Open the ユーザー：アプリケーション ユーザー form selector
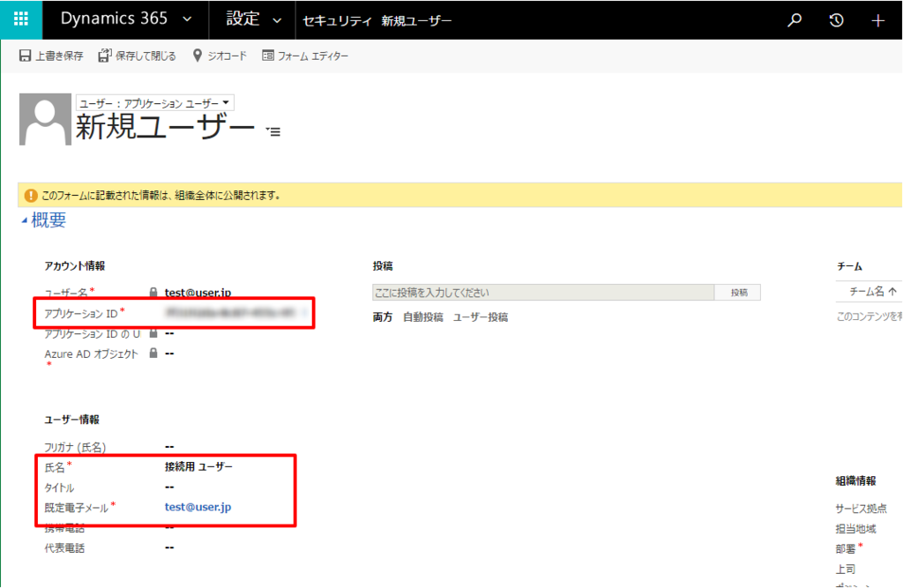Image resolution: width=903 pixels, height=588 pixels. 154,103
